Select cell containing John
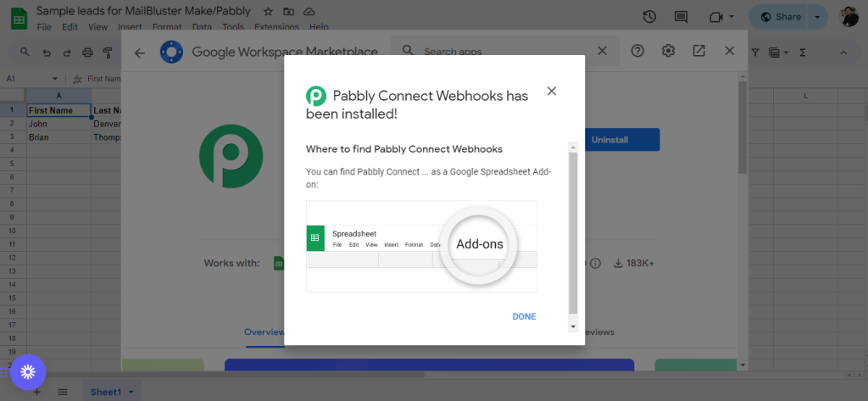 (58, 124)
